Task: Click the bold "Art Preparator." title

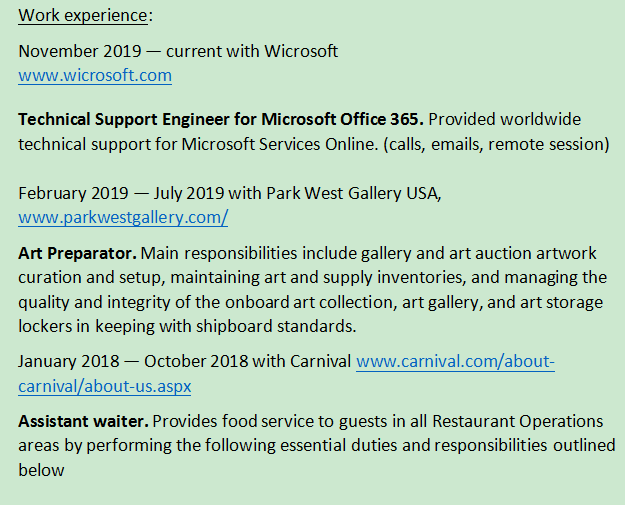Action: [75, 252]
